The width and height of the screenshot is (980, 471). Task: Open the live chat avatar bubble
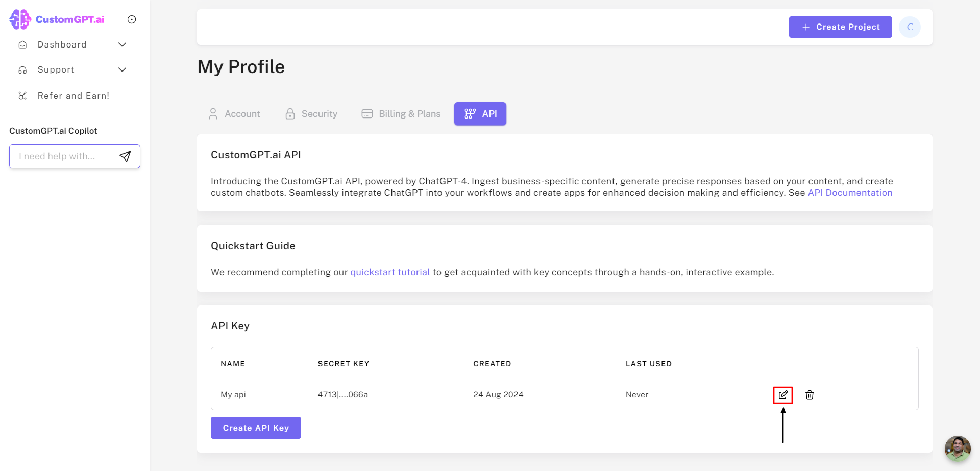[x=958, y=449]
